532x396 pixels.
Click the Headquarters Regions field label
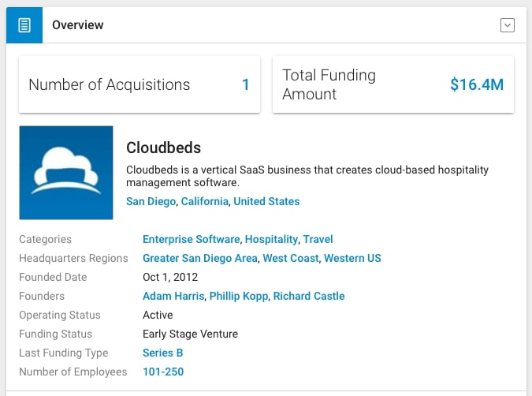73,258
